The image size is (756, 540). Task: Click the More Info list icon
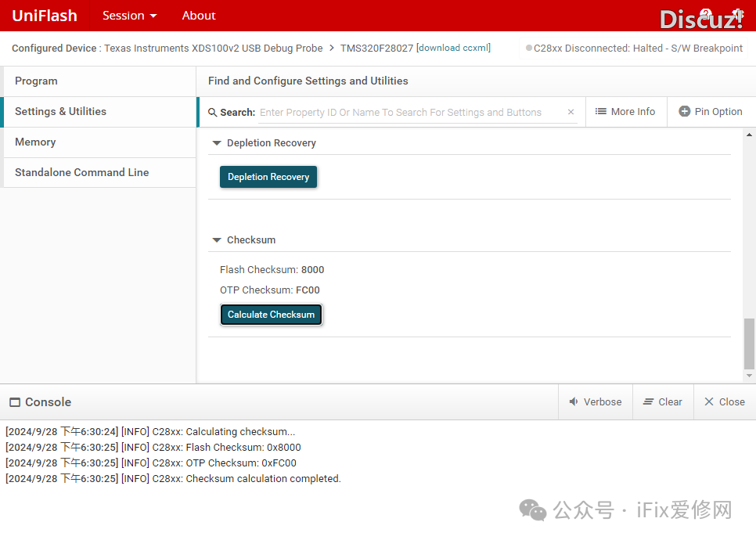coord(601,112)
